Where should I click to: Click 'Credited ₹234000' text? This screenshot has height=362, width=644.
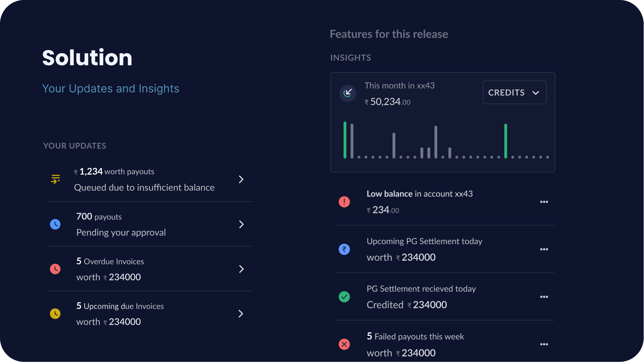(x=407, y=305)
